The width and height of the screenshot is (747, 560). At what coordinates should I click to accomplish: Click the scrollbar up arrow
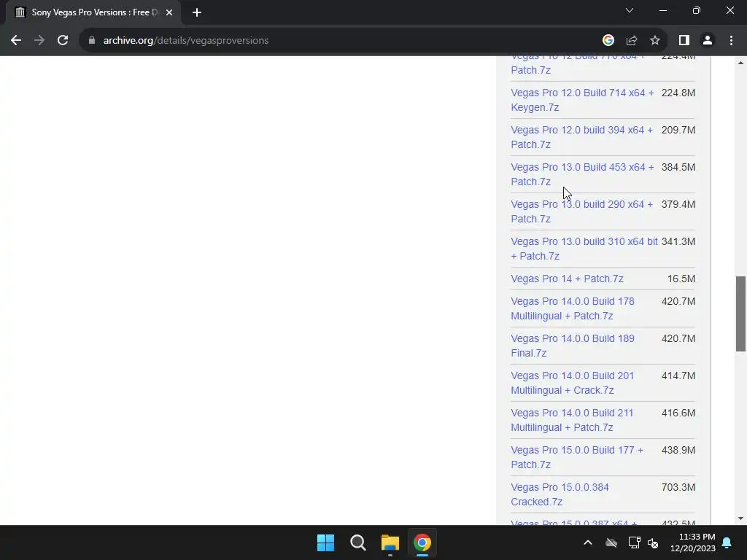[x=740, y=63]
